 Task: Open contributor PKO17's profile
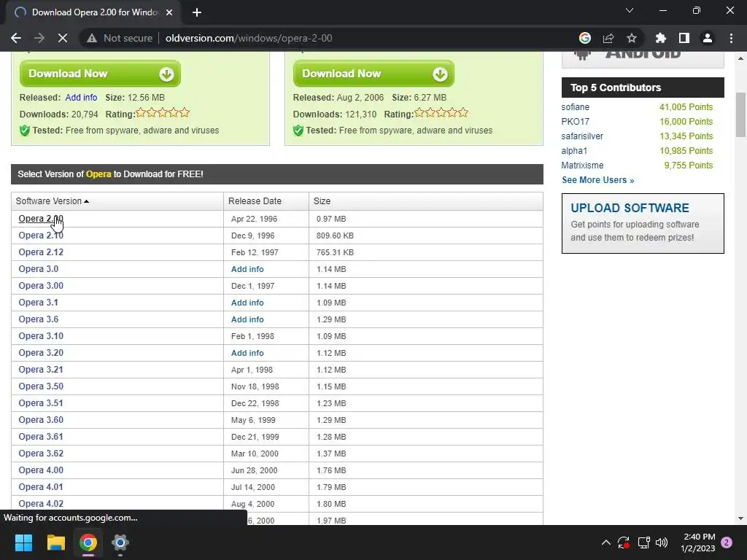tap(575, 122)
